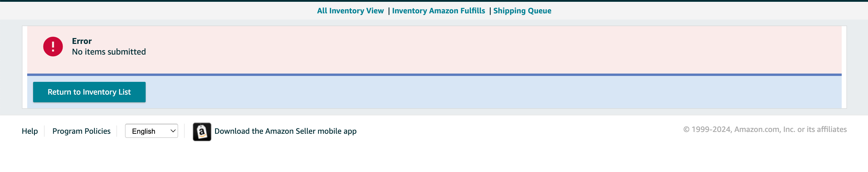Screen dimensions: 868x172
Task: Click the red error exclamation icon
Action: click(53, 47)
